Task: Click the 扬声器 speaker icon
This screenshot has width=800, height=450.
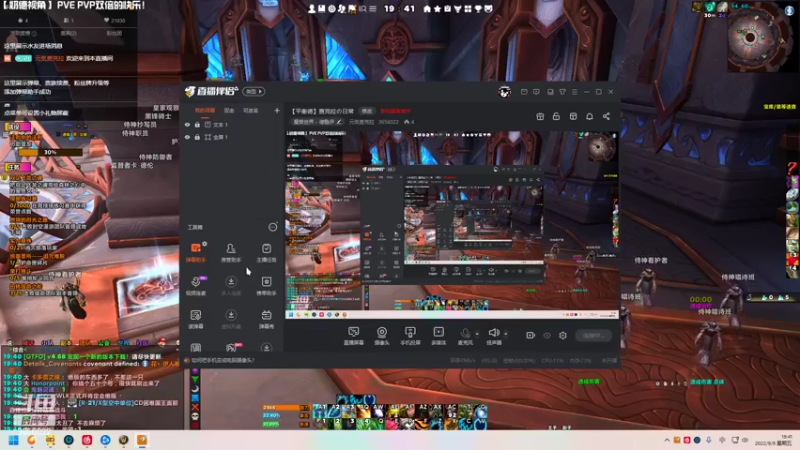Action: (494, 333)
